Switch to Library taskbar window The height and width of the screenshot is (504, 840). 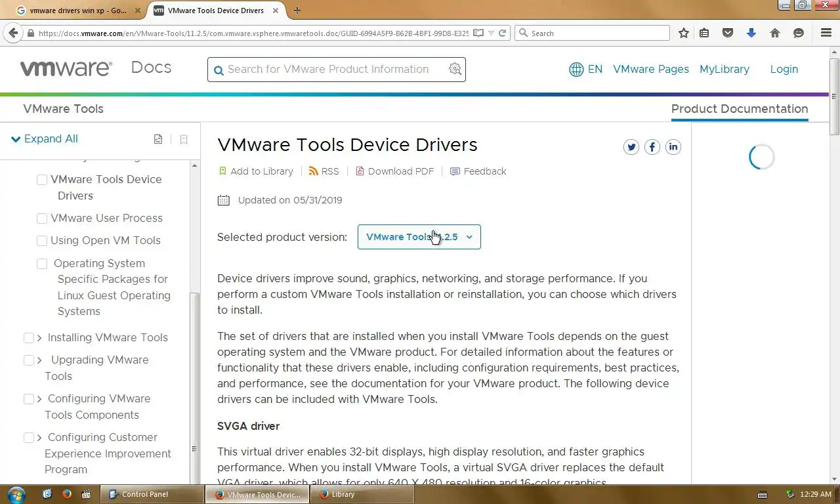[x=364, y=494]
